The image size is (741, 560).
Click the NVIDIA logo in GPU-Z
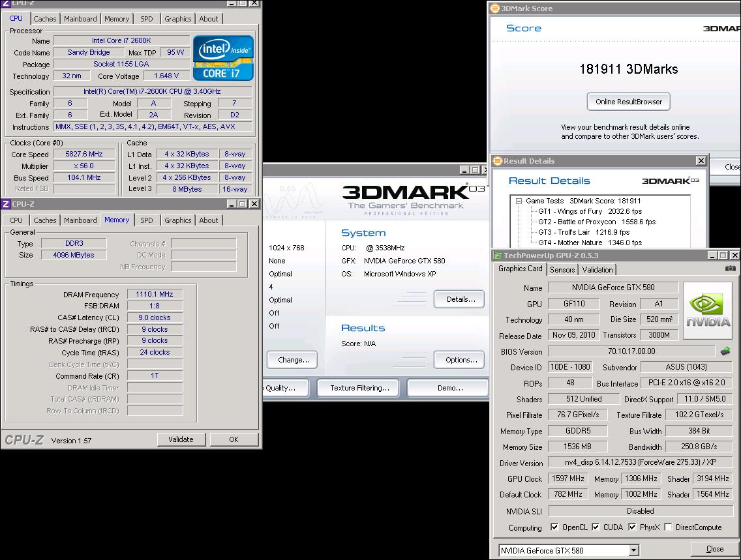[x=708, y=311]
